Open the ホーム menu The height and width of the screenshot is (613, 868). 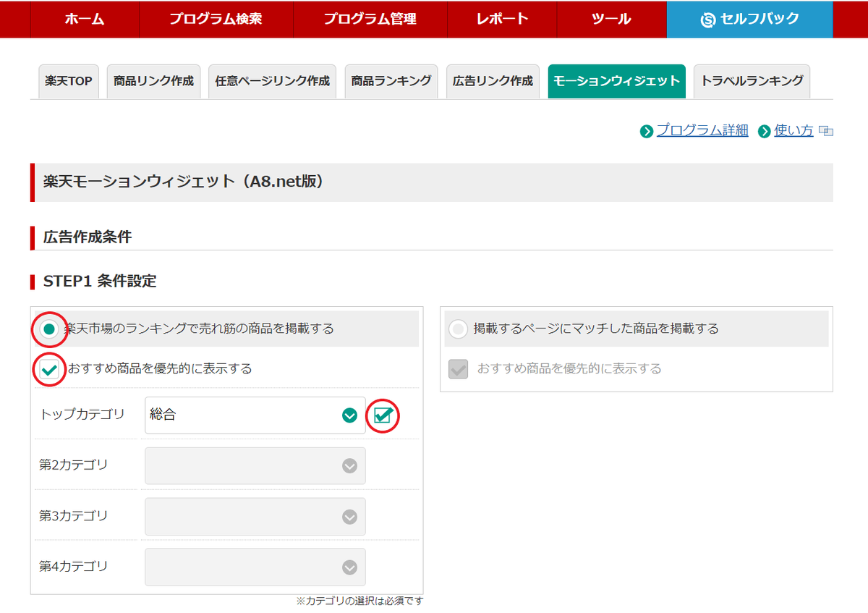tap(84, 19)
